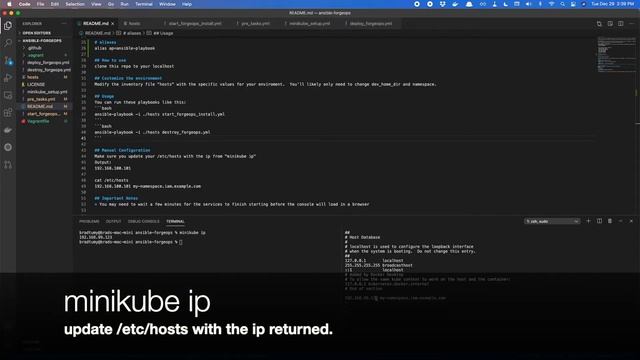Open the Selection menu
Image resolution: width=640 pixels, height=360 pixels.
click(75, 4)
